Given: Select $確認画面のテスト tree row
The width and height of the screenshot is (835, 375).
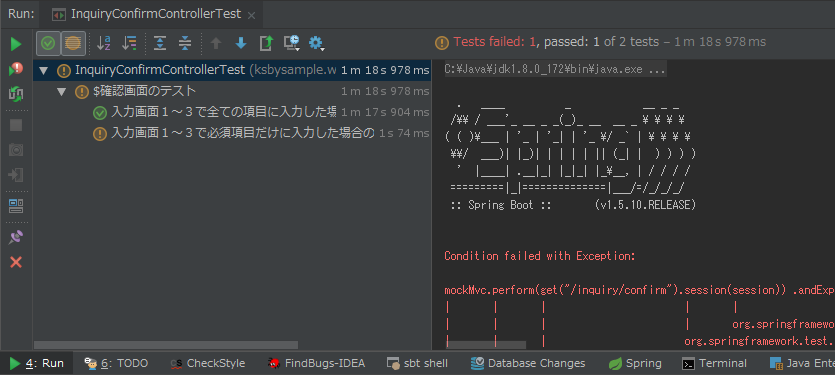Looking at the screenshot, I should (x=232, y=91).
